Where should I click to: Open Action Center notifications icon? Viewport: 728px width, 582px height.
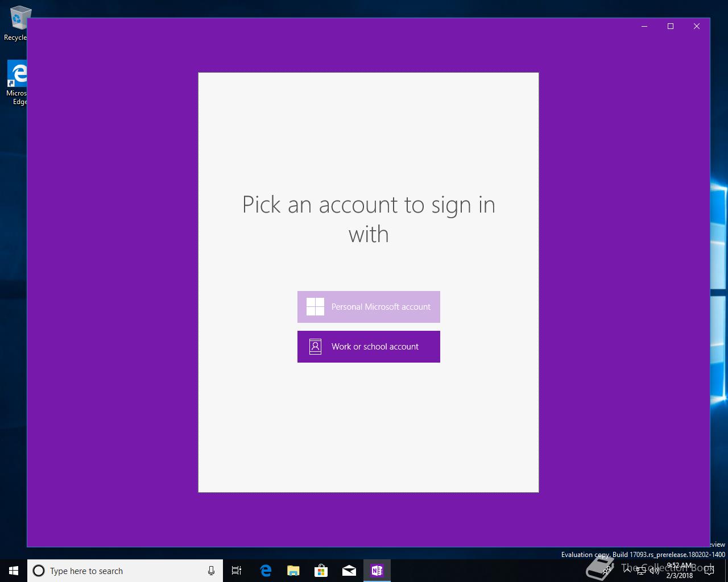(x=708, y=571)
